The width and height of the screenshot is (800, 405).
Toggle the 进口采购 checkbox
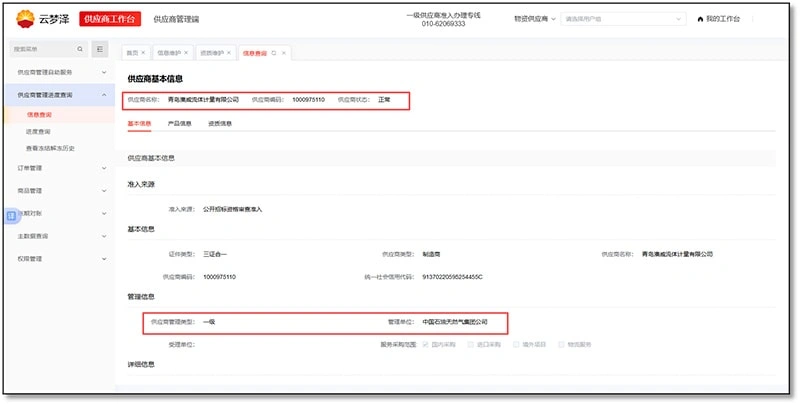click(470, 344)
